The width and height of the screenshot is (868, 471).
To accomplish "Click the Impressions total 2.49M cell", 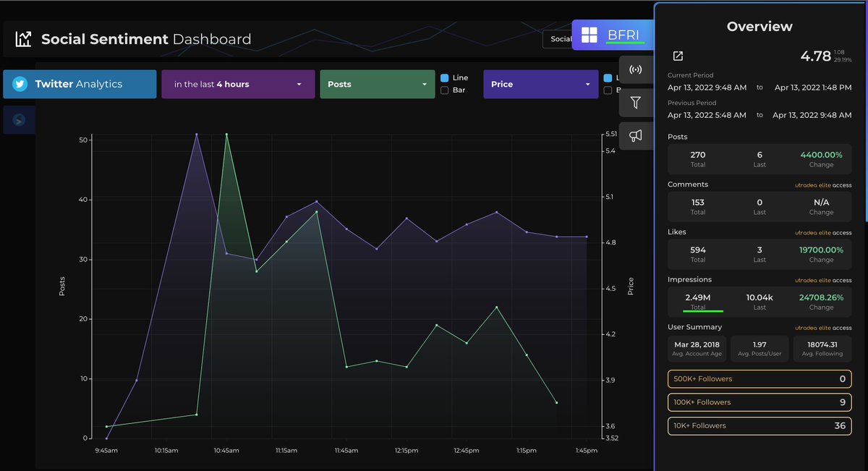I will 698,302.
